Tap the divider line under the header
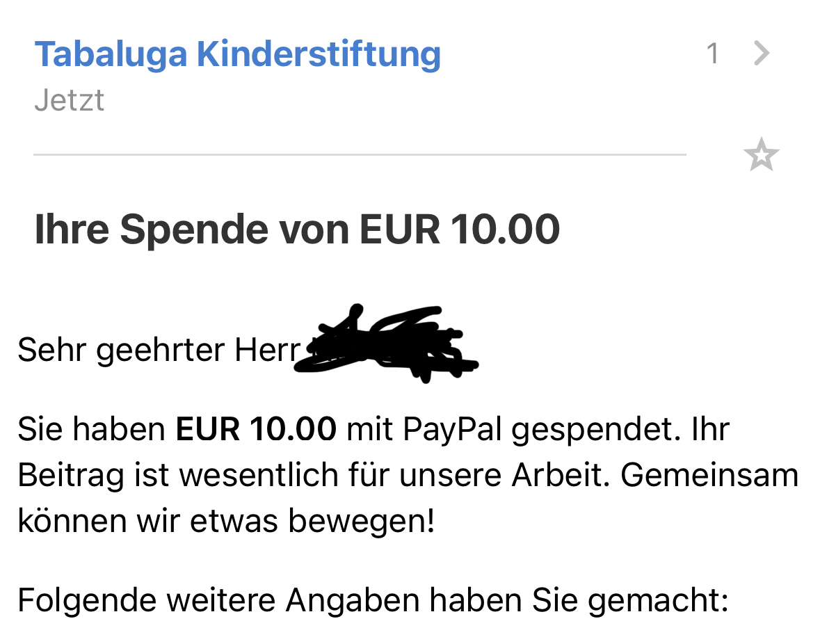 tap(359, 154)
